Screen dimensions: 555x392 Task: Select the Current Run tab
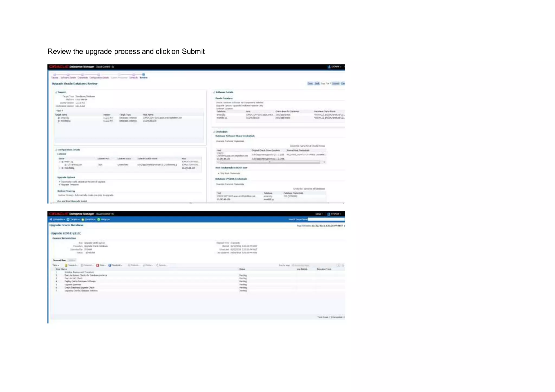point(59,260)
